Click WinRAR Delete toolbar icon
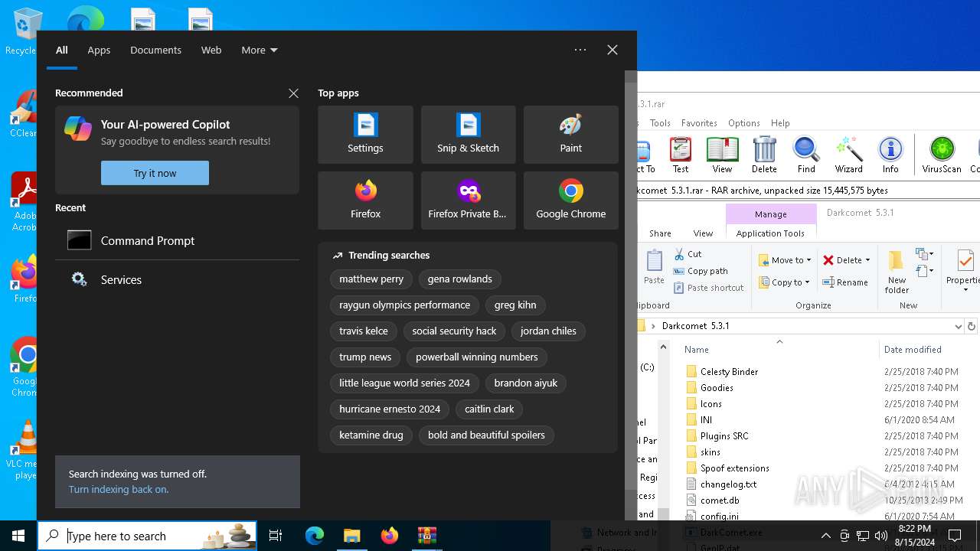This screenshot has width=980, height=551. (764, 155)
